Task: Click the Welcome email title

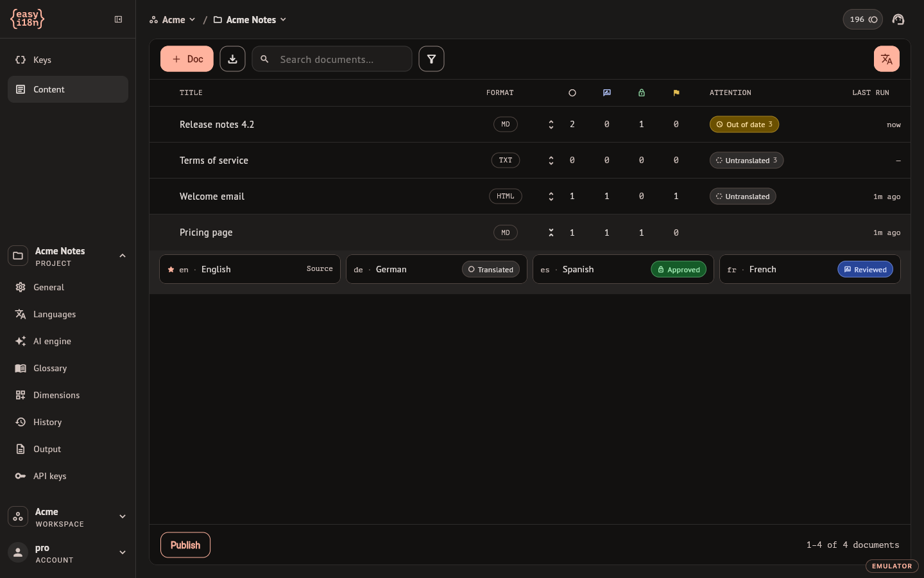Action: pyautogui.click(x=212, y=197)
